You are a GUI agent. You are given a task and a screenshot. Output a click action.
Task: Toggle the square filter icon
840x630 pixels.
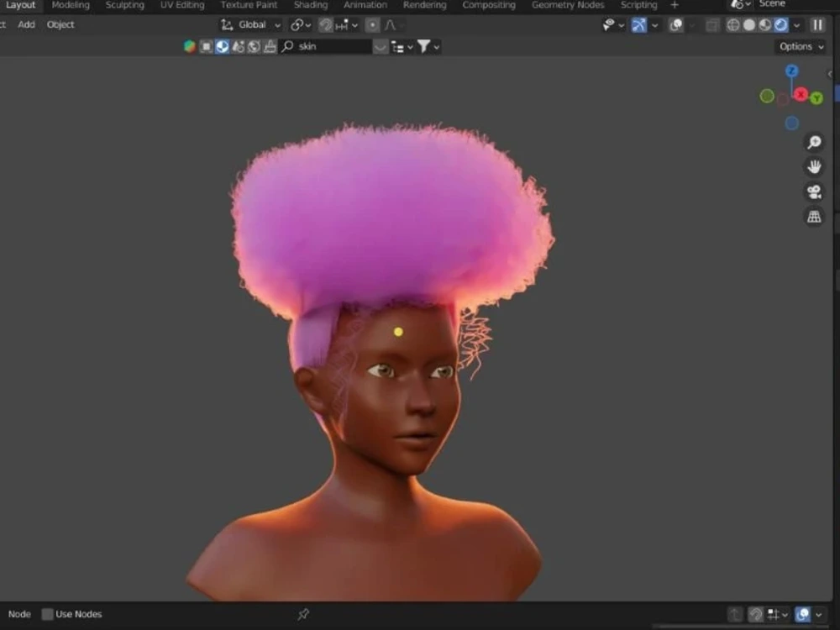(207, 46)
